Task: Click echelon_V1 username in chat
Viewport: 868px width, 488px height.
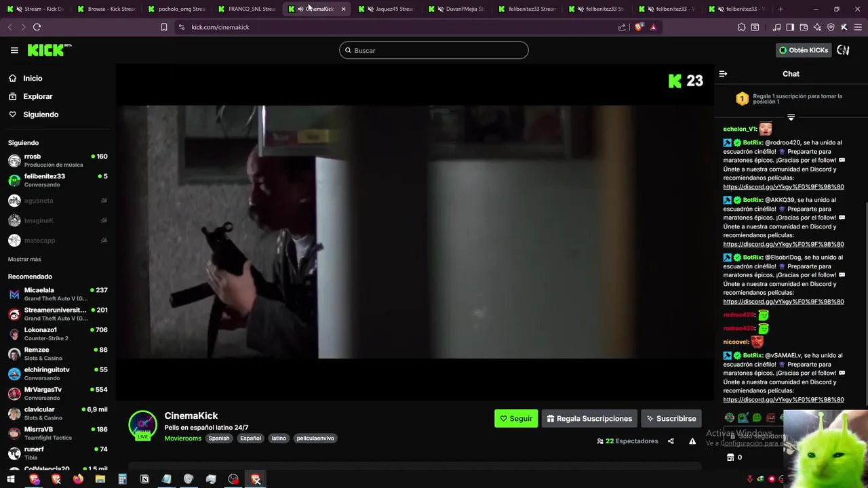Action: (x=740, y=129)
